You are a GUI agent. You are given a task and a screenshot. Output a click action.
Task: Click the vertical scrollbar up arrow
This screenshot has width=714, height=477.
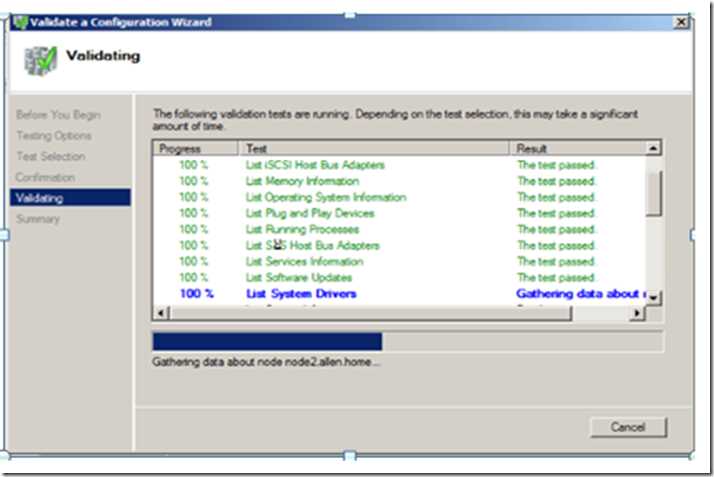pyautogui.click(x=653, y=148)
